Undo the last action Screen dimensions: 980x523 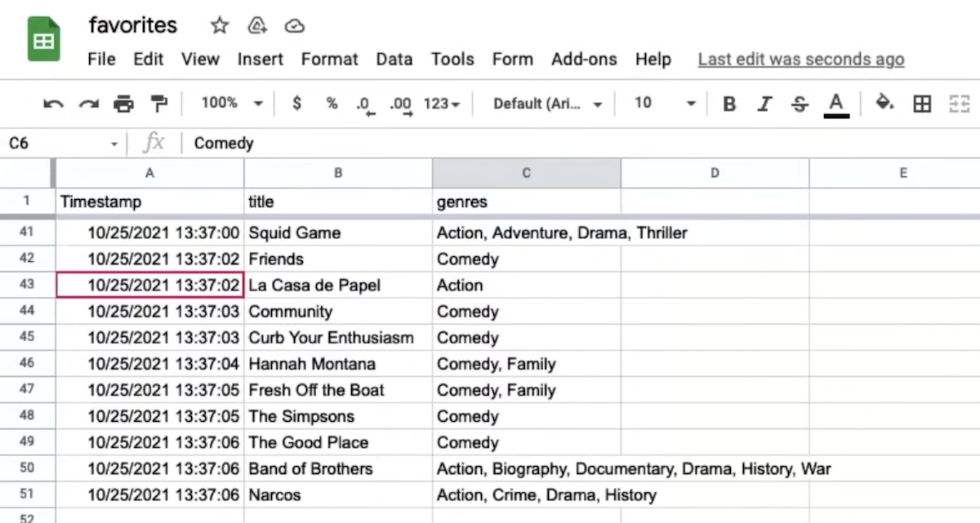(x=53, y=104)
